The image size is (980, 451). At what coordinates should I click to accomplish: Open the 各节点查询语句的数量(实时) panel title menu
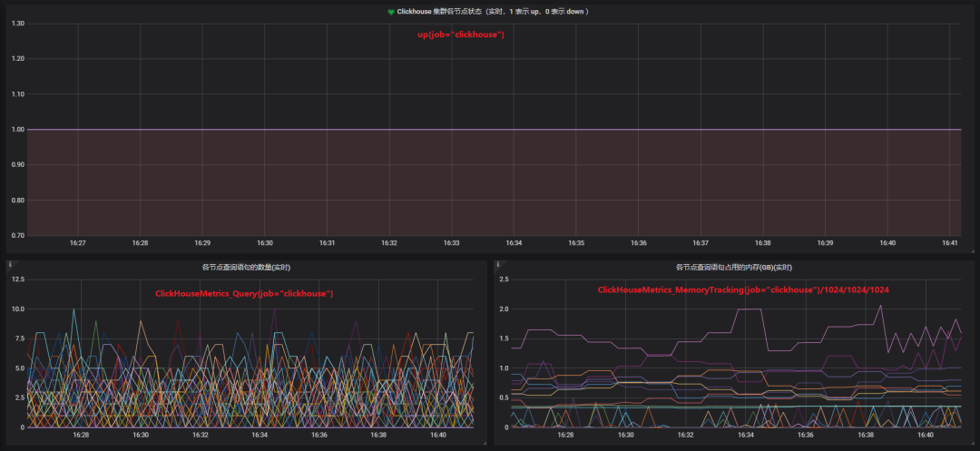(246, 268)
